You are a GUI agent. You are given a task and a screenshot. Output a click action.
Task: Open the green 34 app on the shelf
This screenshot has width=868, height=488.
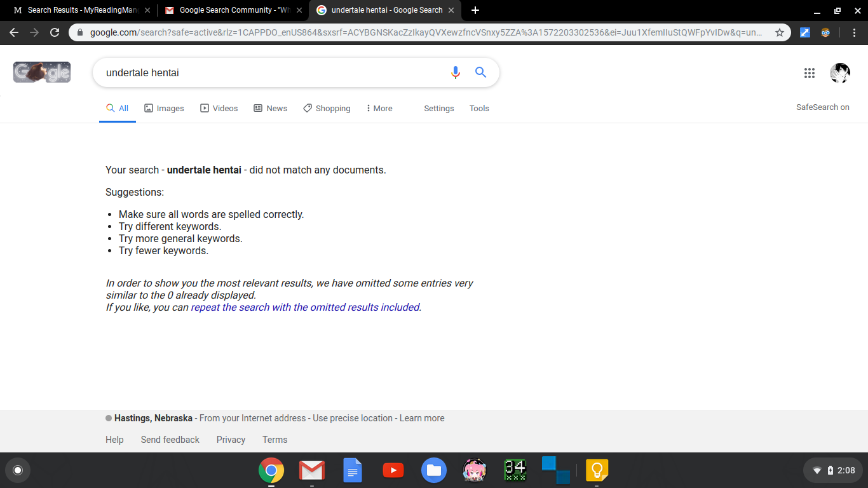[515, 470]
